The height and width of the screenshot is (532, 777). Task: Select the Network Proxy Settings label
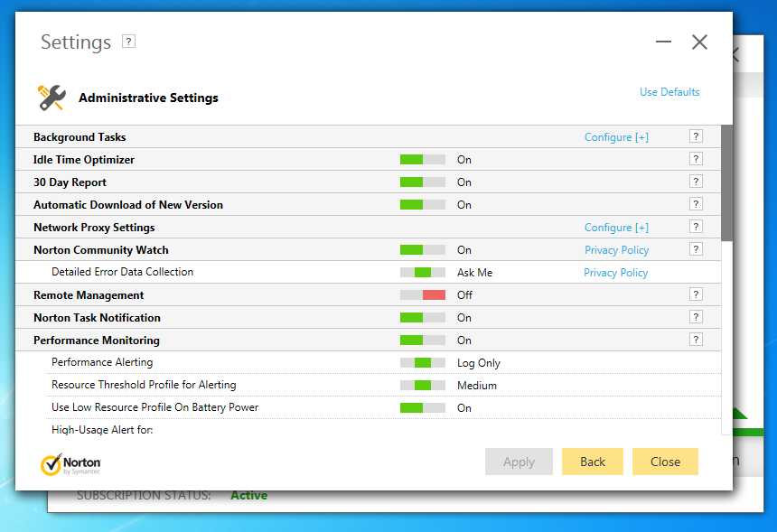[x=94, y=228]
